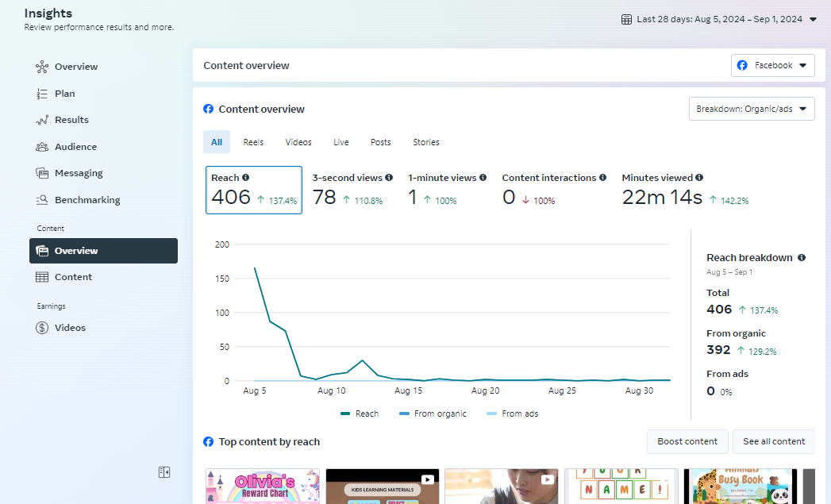
Task: Click the Plan icon in sidebar
Action: click(x=42, y=94)
